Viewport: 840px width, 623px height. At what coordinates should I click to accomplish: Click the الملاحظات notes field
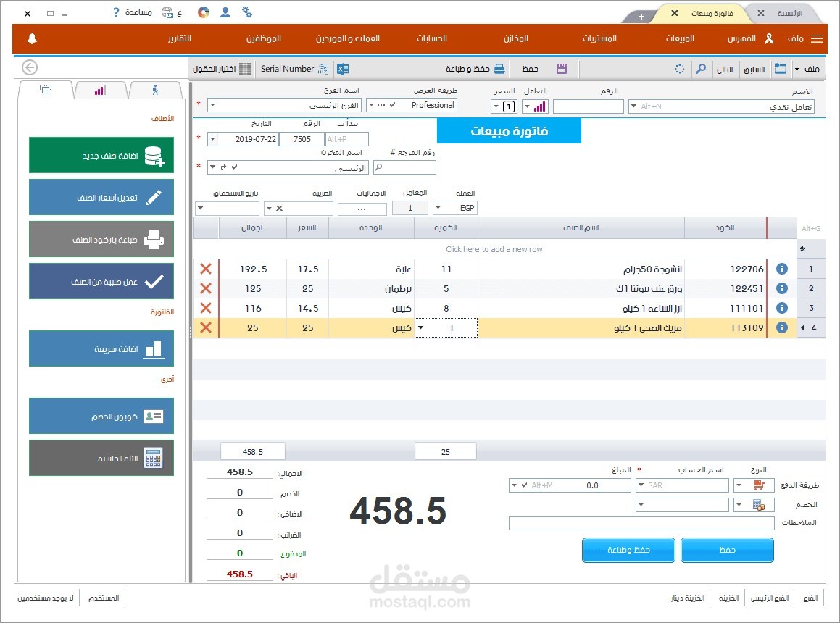tap(642, 523)
